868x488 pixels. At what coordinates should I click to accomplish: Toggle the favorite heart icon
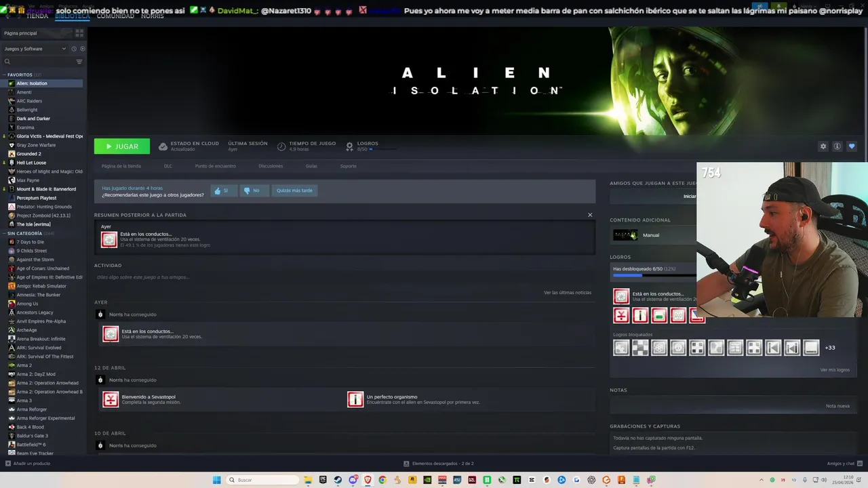852,146
